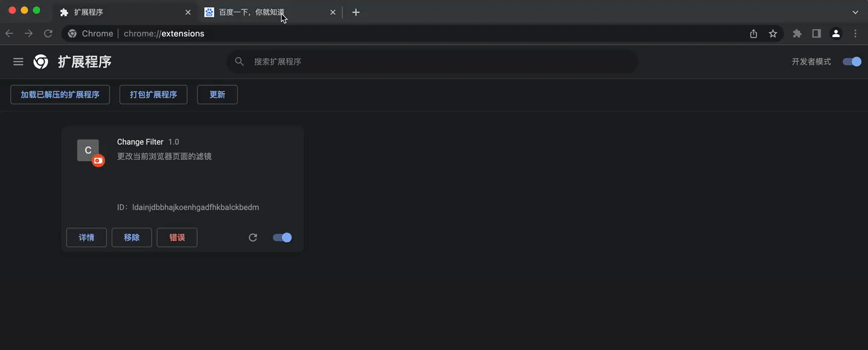The image size is (868, 350).
Task: Click the green macOS zoom button
Action: [x=36, y=10]
